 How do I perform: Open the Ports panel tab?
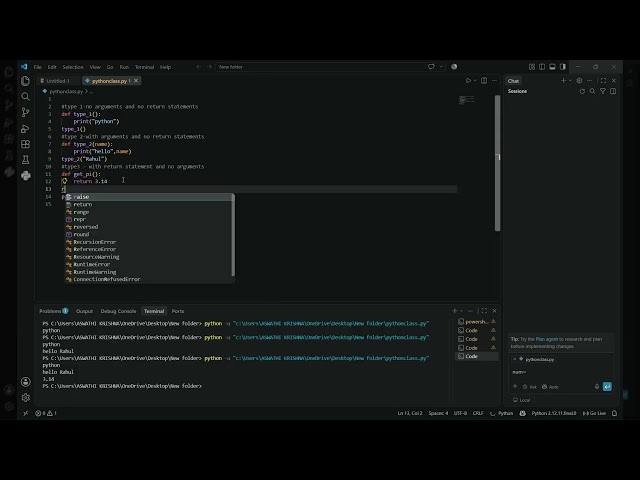coord(178,311)
